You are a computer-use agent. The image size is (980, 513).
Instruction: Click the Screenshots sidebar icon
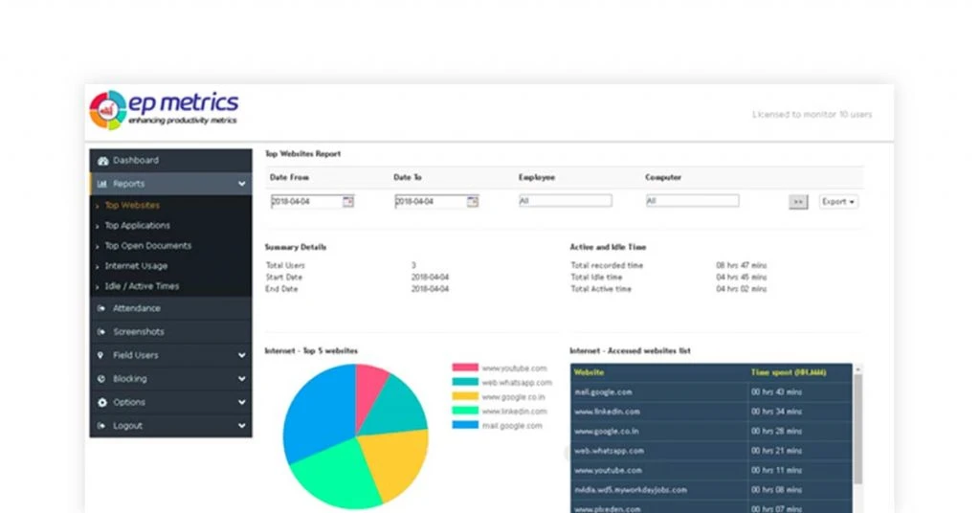pyautogui.click(x=101, y=332)
